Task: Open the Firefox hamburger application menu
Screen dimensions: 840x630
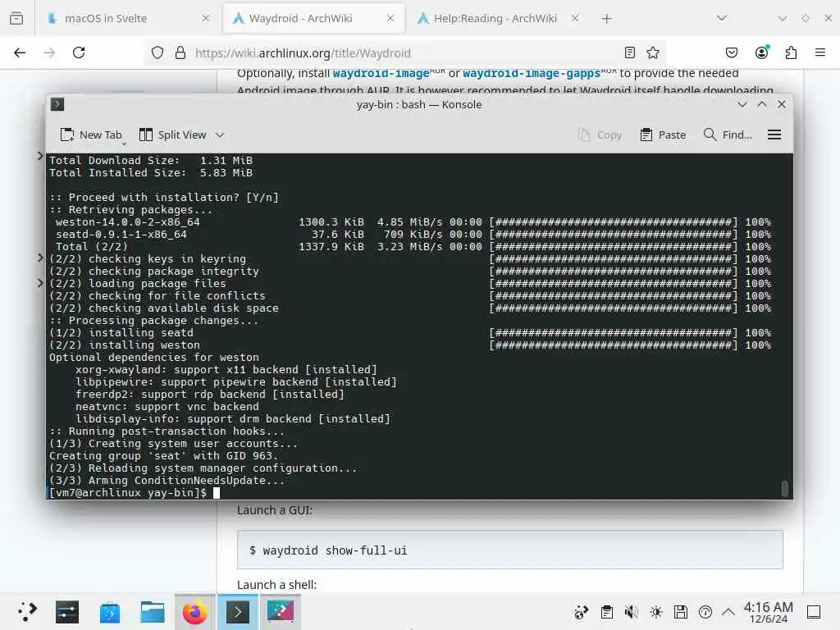Action: pyautogui.click(x=820, y=52)
